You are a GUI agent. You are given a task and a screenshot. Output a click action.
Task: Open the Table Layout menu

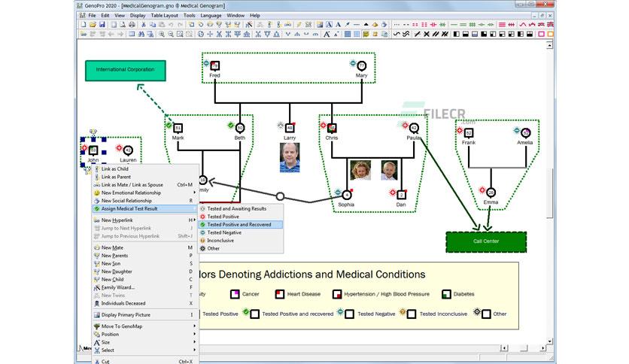point(165,15)
